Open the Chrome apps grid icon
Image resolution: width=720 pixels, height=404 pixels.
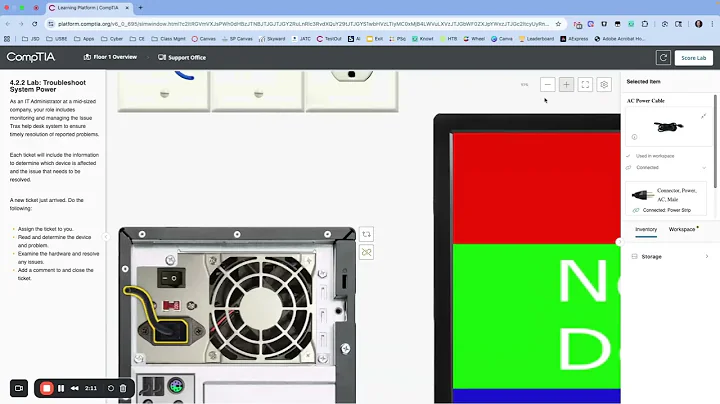point(7,39)
